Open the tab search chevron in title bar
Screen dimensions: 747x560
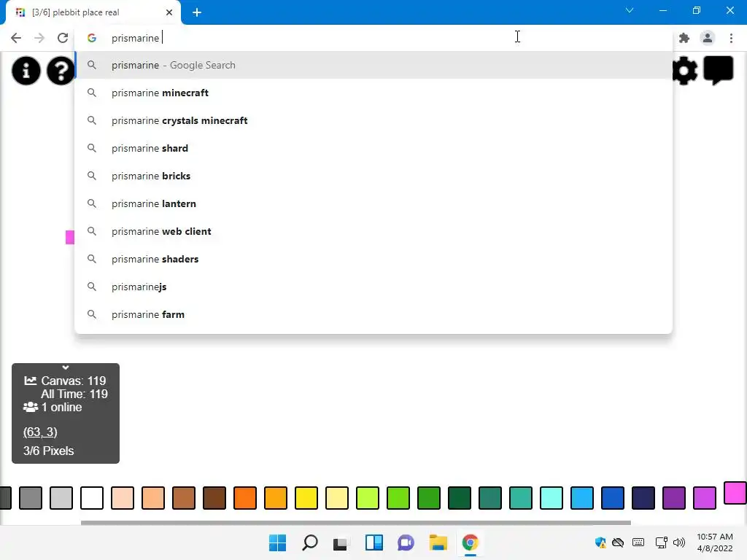[x=630, y=10]
